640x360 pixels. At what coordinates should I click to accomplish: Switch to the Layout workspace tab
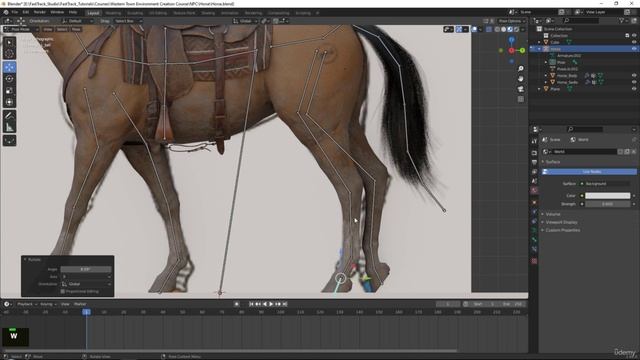[x=93, y=13]
